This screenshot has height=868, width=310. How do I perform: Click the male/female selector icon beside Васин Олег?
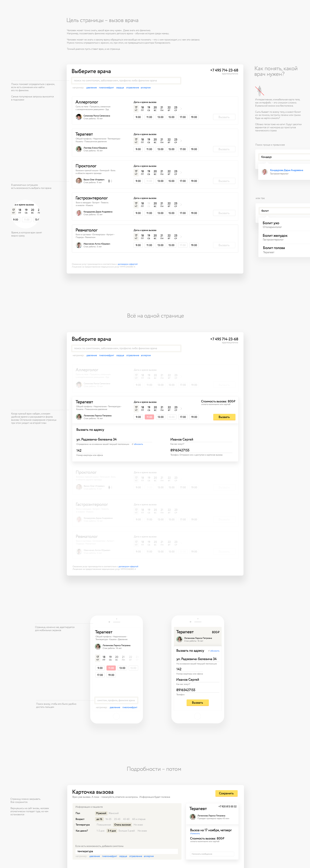(110, 181)
